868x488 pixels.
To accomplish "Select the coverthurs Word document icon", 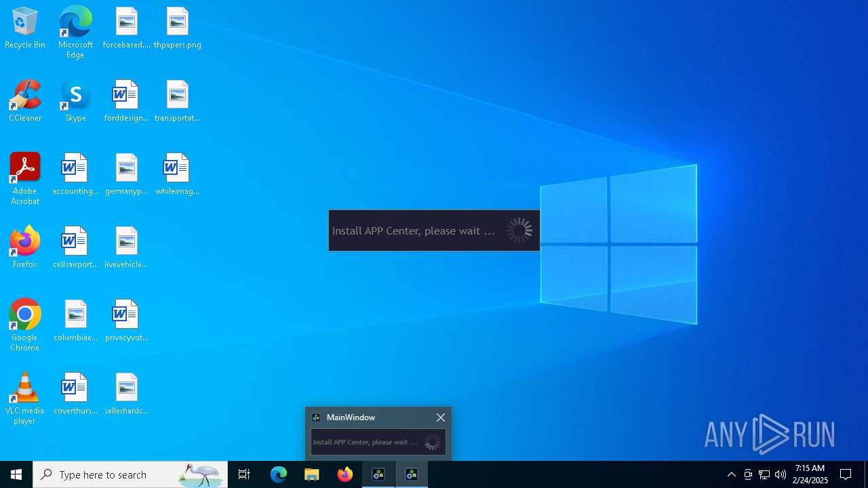I will [75, 394].
